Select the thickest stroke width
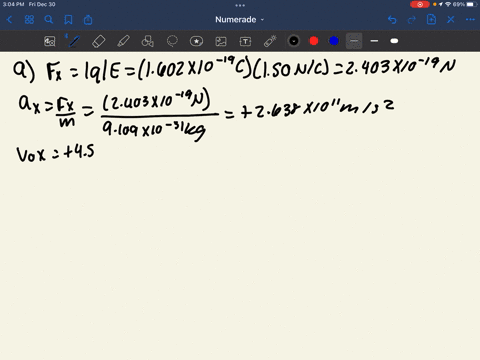This screenshot has width=480, height=360. coord(394,41)
